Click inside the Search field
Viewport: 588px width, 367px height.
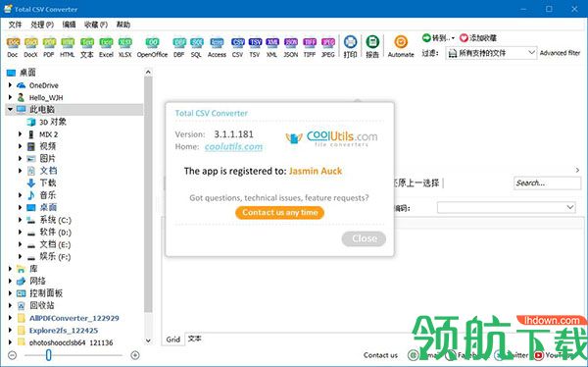click(547, 183)
